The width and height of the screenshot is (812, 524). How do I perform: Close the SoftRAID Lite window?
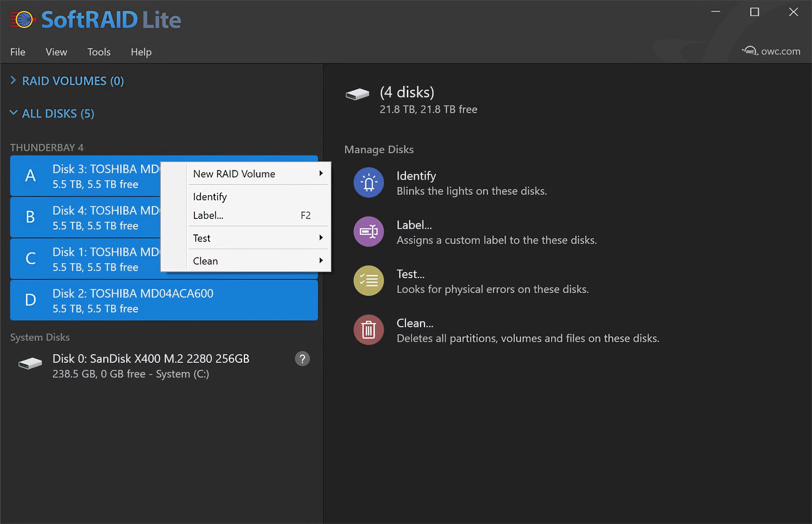(x=794, y=12)
